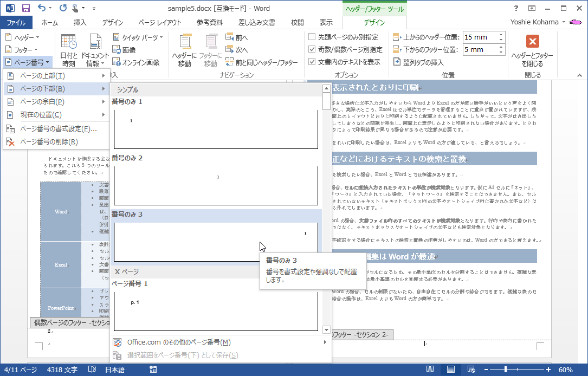Image resolution: width=588 pixels, height=376 pixels.
Task: Click the ribbon display options icon
Action: point(532,8)
